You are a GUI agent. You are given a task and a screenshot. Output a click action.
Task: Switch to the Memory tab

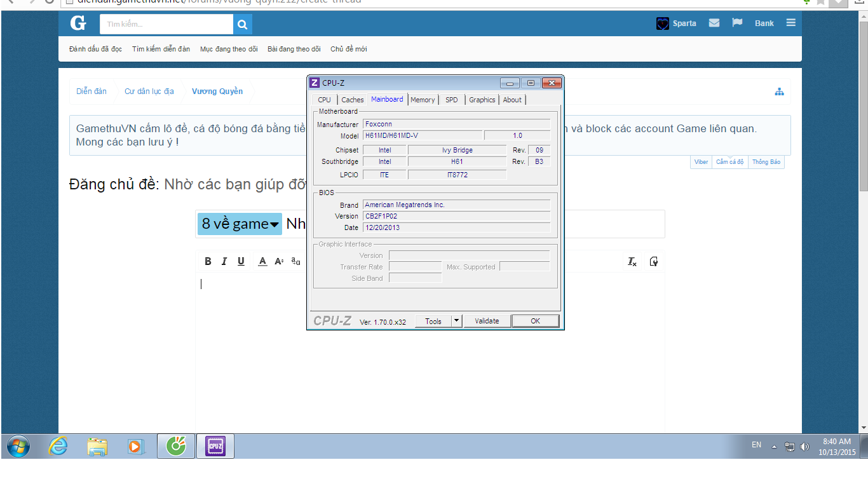coord(423,100)
